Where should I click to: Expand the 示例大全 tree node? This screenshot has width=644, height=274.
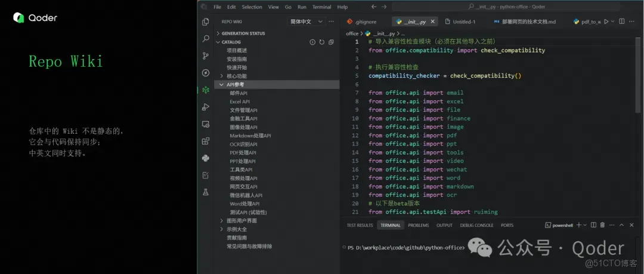pos(222,229)
